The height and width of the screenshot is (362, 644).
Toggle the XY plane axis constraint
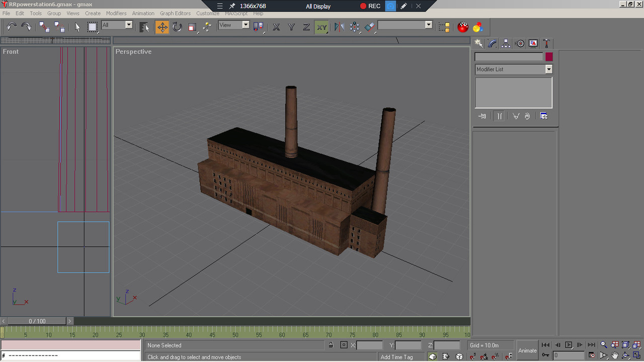[321, 27]
